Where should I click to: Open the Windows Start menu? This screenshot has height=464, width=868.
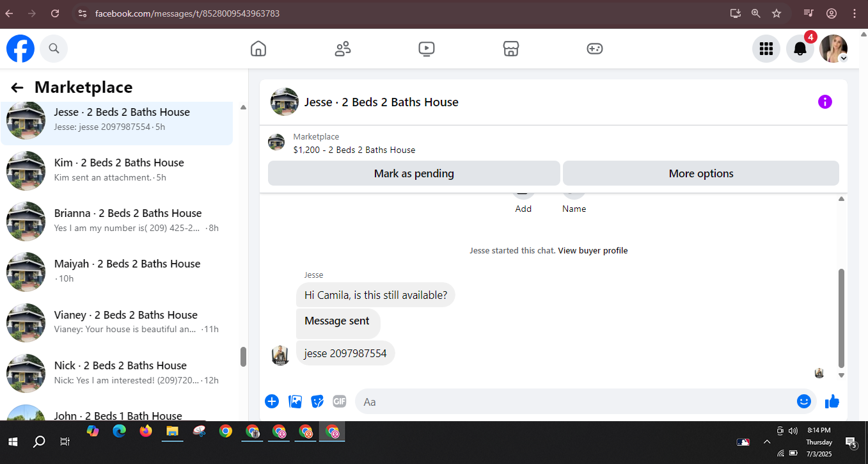pyautogui.click(x=13, y=442)
